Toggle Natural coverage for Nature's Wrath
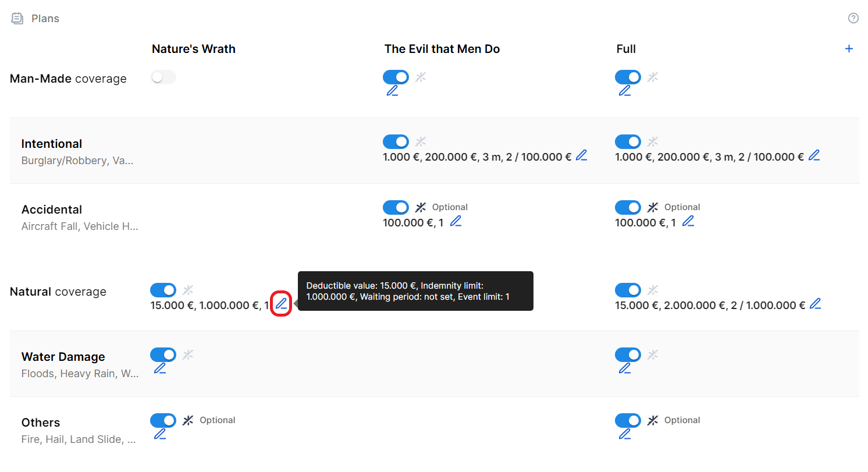The image size is (868, 472). (163, 290)
